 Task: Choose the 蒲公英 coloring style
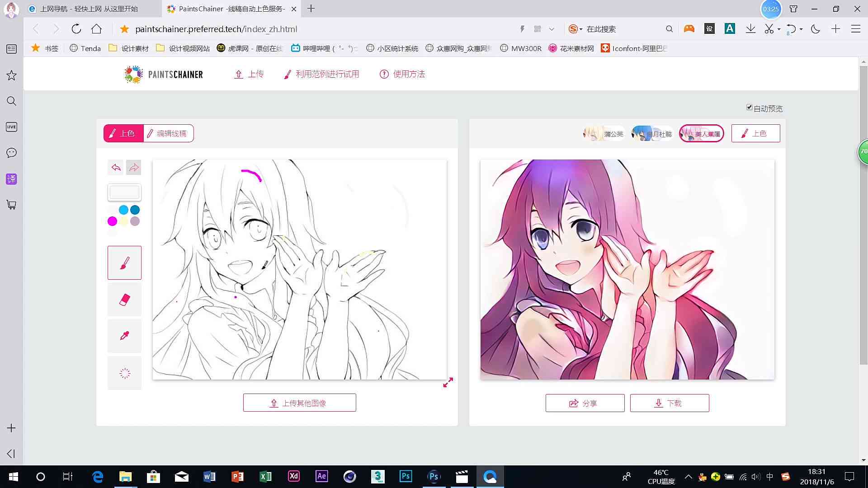pos(604,133)
